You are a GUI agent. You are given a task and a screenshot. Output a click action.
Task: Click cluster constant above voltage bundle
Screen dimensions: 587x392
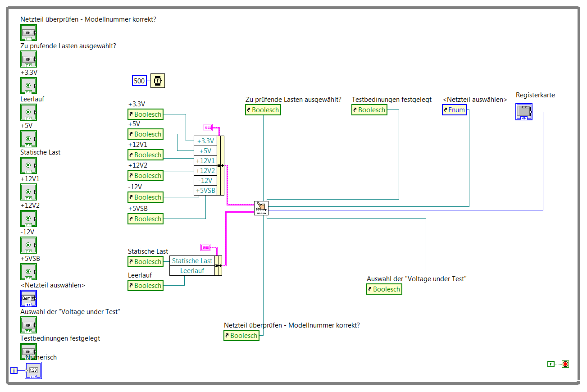pyautogui.click(x=208, y=128)
